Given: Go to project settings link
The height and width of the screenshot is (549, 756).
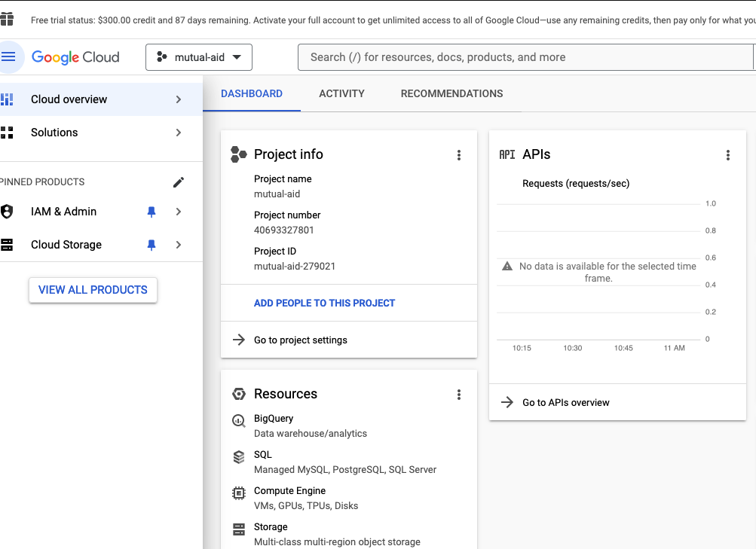Looking at the screenshot, I should tap(301, 340).
